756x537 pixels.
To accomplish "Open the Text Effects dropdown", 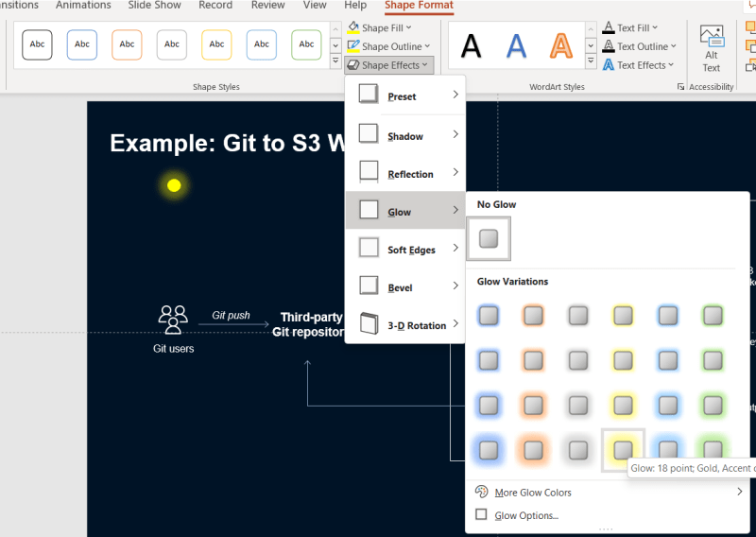I will 637,65.
